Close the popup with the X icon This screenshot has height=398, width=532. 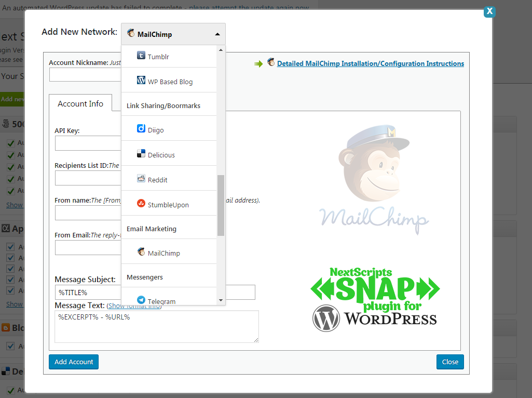489,11
